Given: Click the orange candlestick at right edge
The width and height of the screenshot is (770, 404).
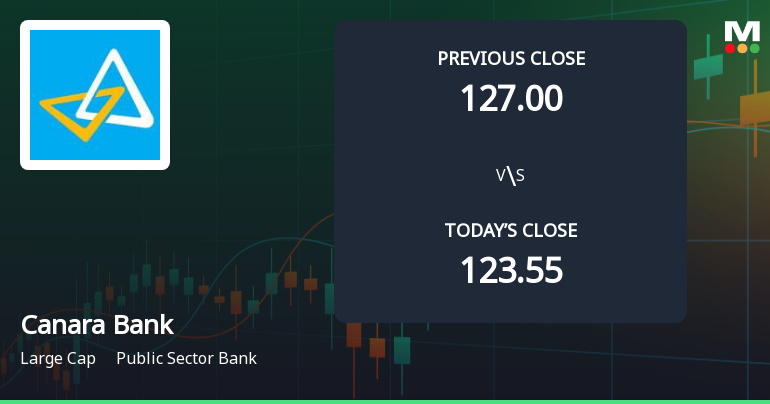Looking at the screenshot, I should 754,108.
